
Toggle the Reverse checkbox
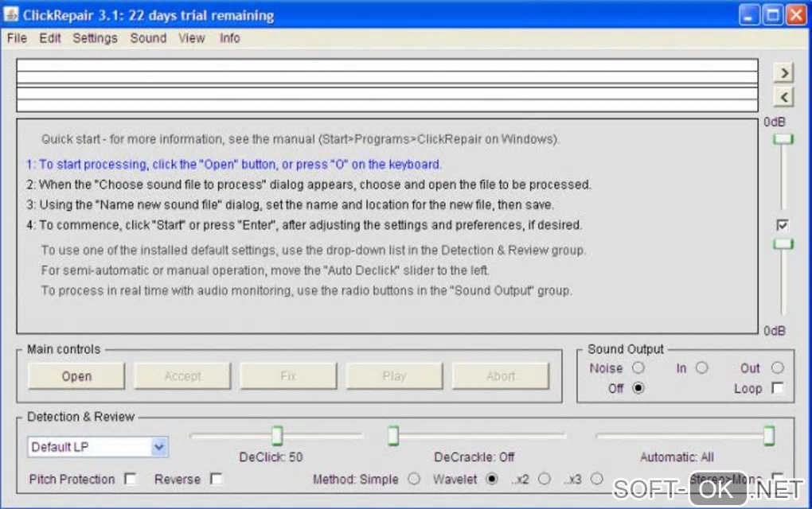click(x=217, y=480)
